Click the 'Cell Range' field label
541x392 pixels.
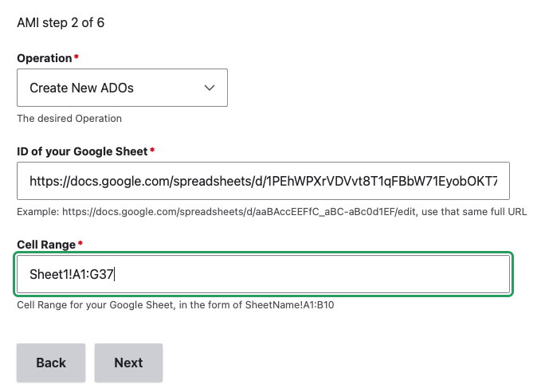[x=46, y=245]
